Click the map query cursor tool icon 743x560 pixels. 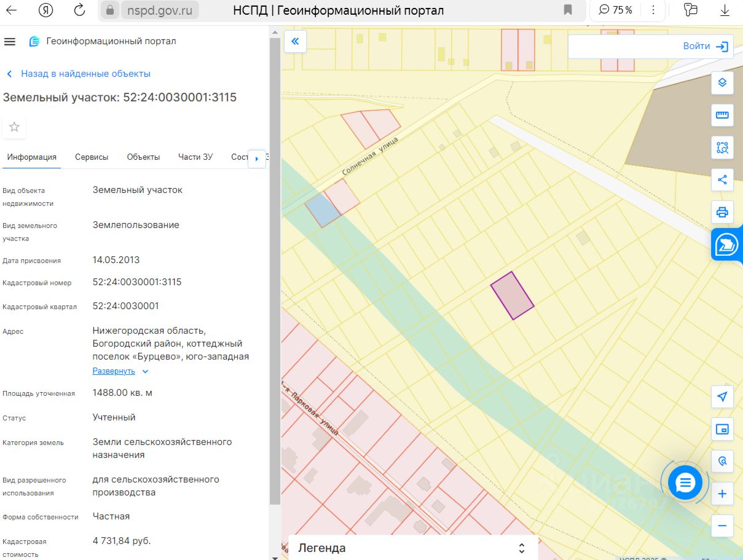tap(722, 461)
